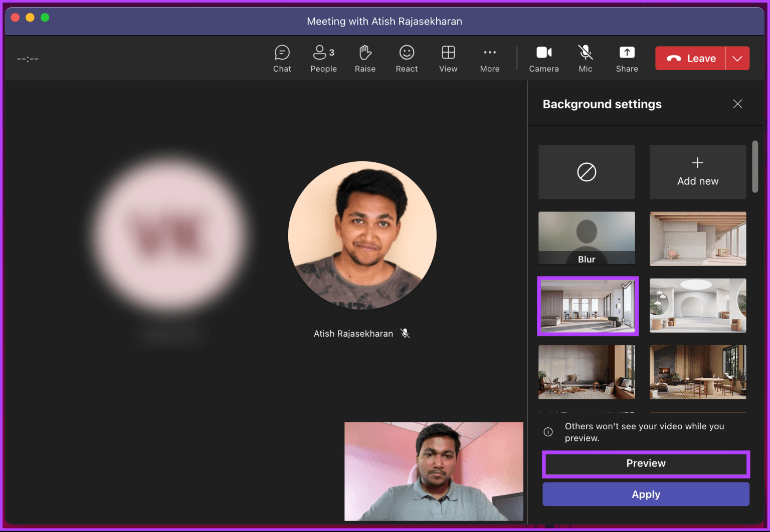Image resolution: width=770 pixels, height=532 pixels.
Task: Select the office lounge background thumbnail
Action: pyautogui.click(x=588, y=306)
